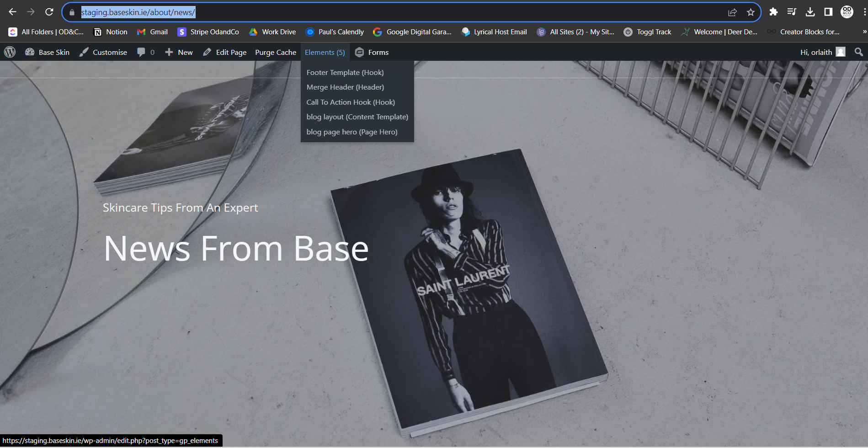Click Edit Page in admin bar

(x=225, y=52)
